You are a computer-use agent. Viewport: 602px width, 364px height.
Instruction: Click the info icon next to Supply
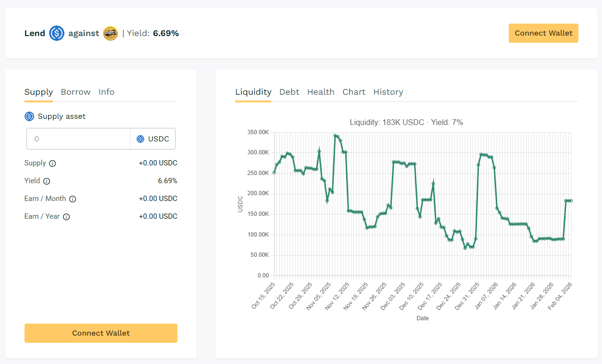tap(52, 163)
